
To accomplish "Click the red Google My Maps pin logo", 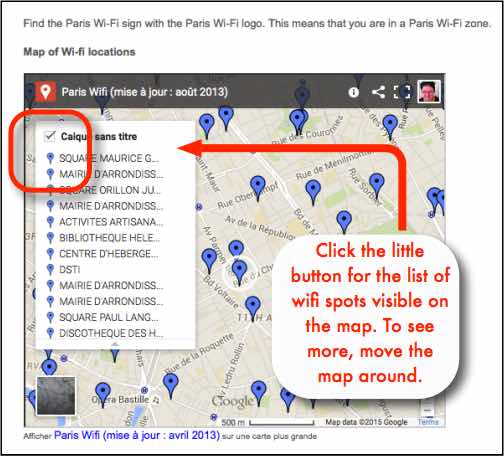I will [x=46, y=91].
